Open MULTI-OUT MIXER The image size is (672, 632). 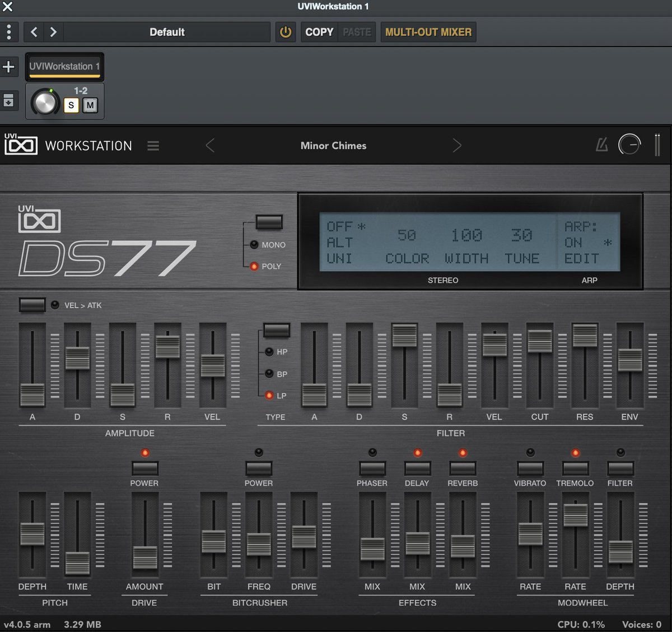coord(428,32)
